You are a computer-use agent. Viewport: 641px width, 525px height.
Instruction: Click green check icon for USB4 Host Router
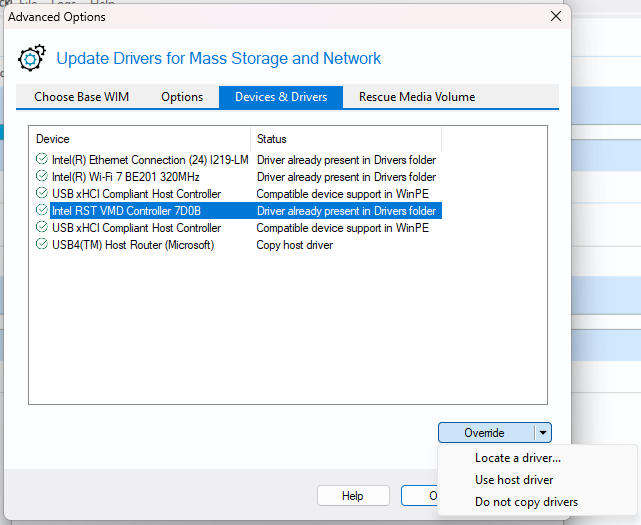[41, 245]
